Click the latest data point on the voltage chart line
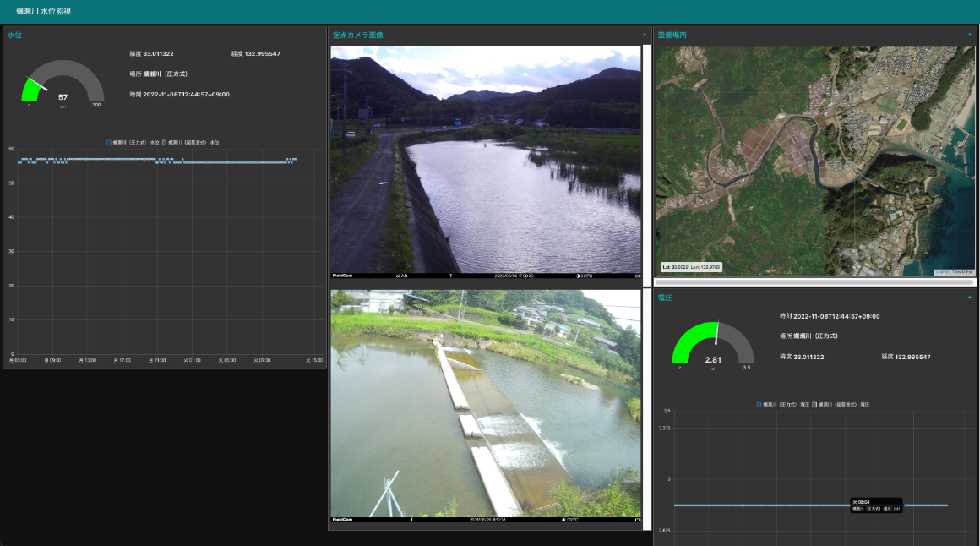This screenshot has height=546, width=980. point(947,505)
